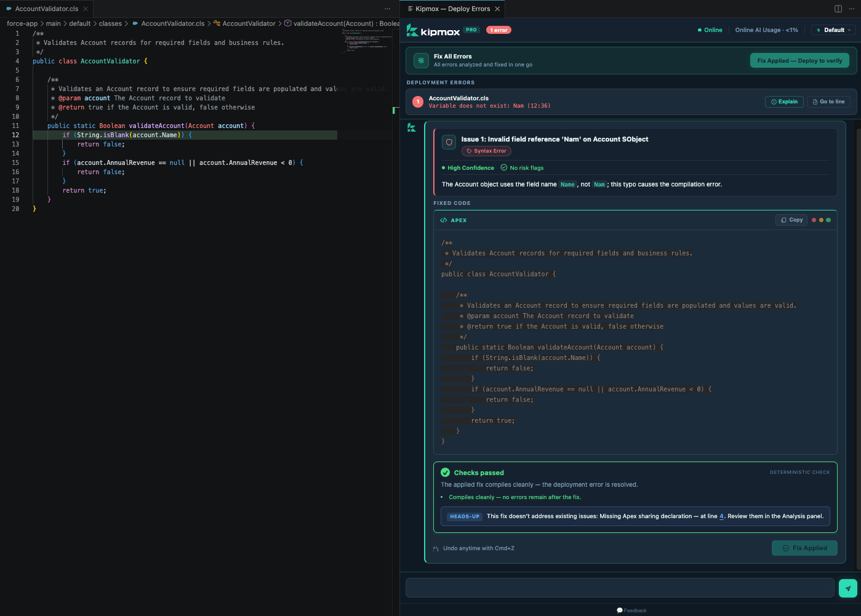Click the Online status indicator

tap(710, 30)
